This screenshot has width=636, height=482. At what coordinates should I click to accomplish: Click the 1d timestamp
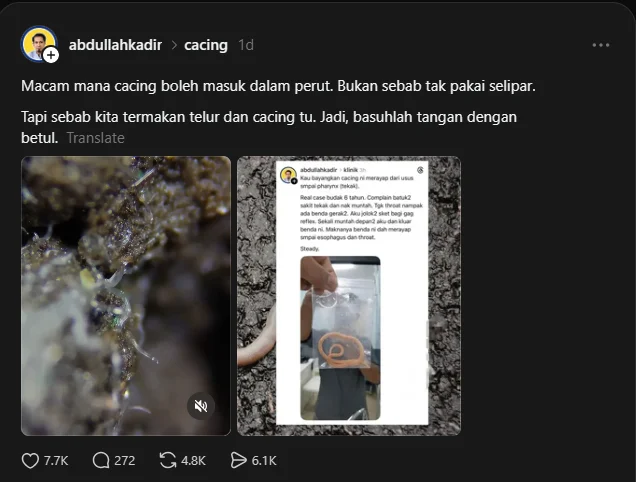click(246, 45)
